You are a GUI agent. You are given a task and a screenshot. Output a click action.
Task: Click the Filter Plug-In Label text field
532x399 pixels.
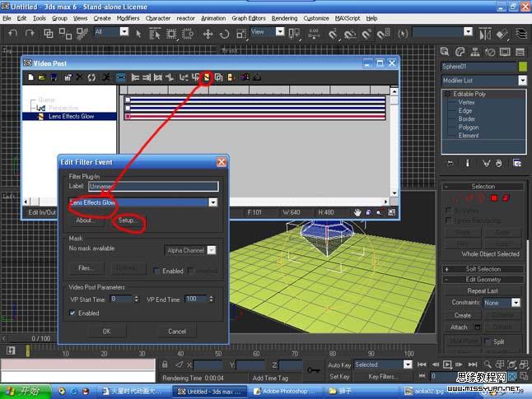(x=153, y=186)
